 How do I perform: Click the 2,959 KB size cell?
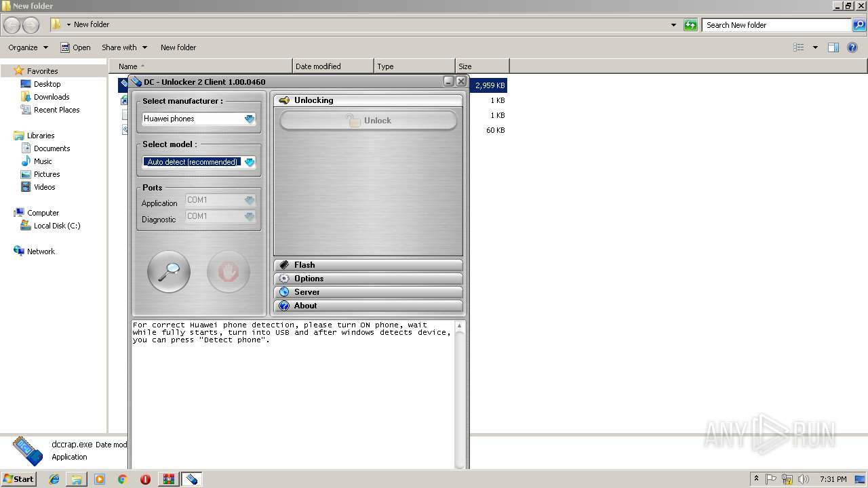[490, 85]
